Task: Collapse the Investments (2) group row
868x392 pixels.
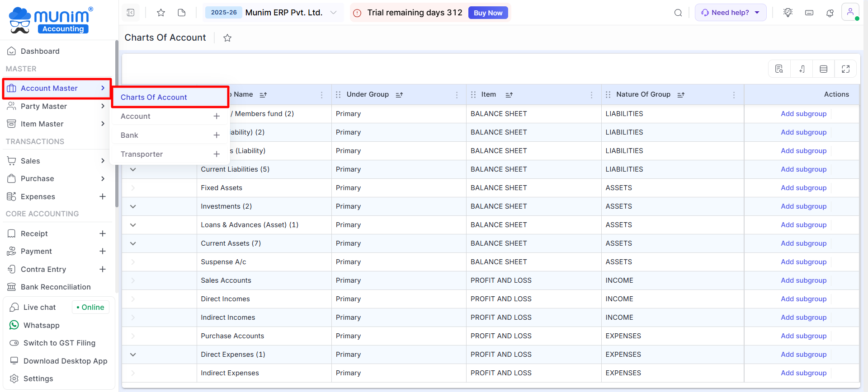Action: pos(133,206)
